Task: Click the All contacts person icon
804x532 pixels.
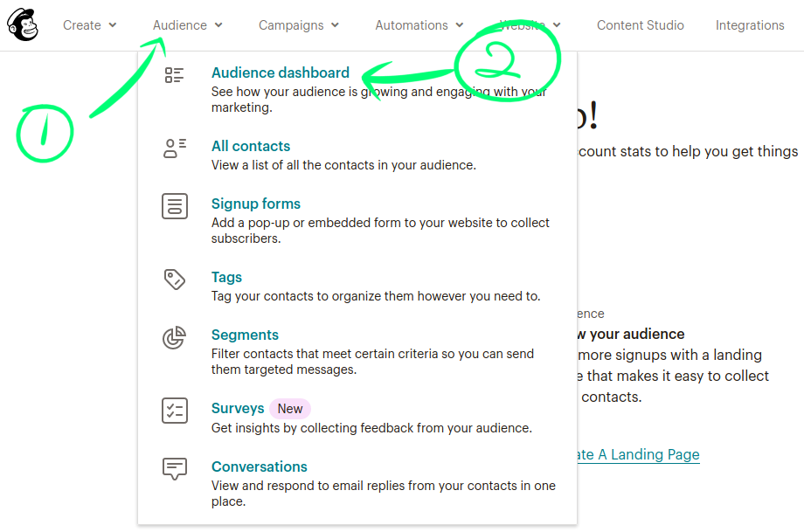Action: pyautogui.click(x=175, y=149)
